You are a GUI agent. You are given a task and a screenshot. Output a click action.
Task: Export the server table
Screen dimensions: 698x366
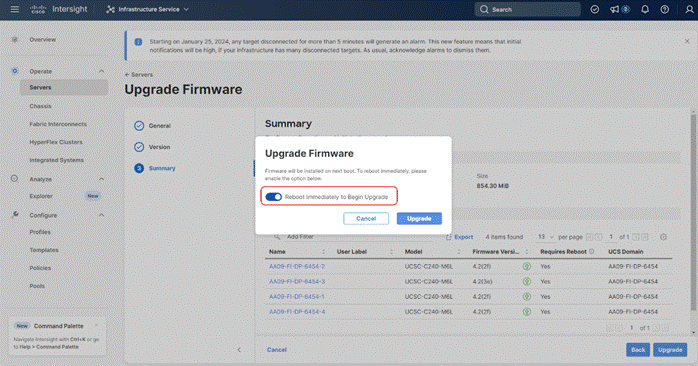point(459,237)
